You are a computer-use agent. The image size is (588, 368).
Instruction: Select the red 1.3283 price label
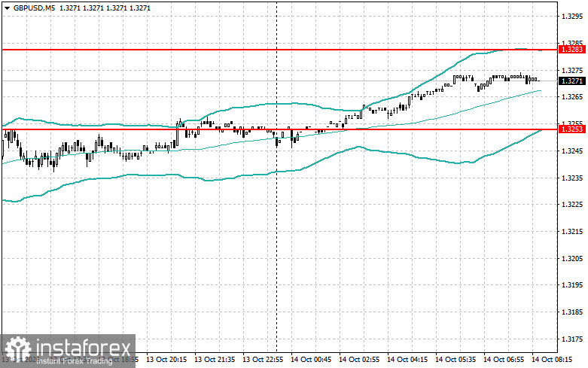[x=572, y=50]
